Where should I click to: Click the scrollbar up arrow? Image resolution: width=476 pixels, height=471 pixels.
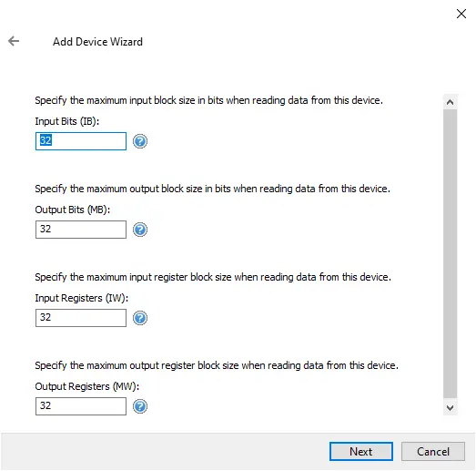tap(450, 102)
